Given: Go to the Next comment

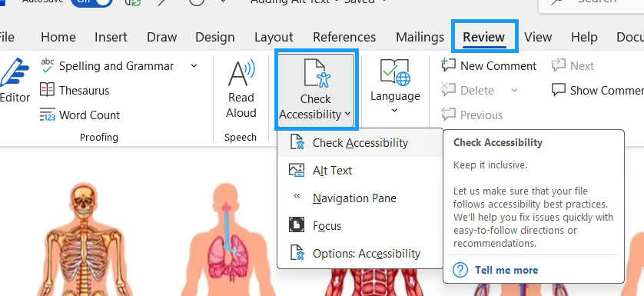Looking at the screenshot, I should click(x=573, y=66).
